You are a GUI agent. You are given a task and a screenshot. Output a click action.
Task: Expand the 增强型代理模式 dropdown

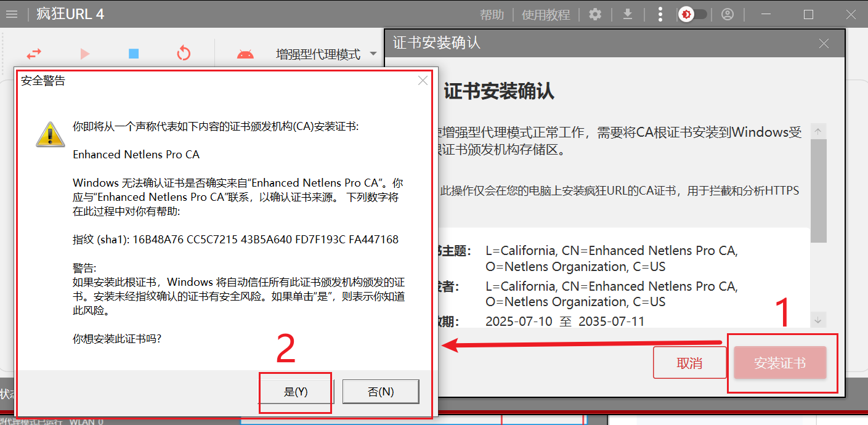click(373, 54)
